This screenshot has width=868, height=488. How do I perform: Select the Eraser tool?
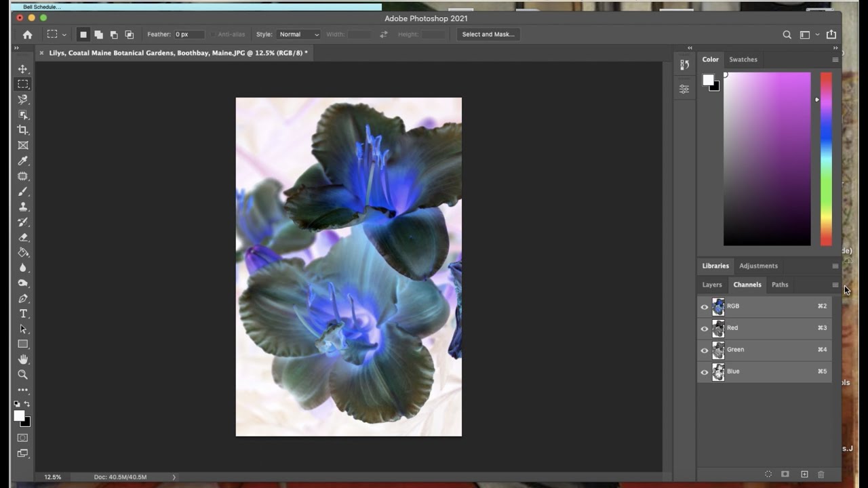pyautogui.click(x=23, y=237)
